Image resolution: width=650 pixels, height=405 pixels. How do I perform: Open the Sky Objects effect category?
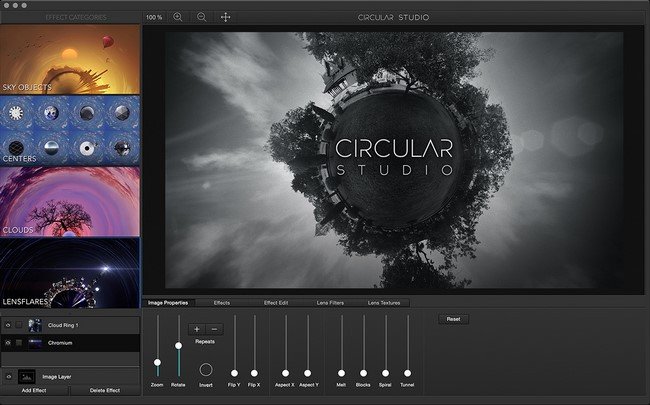70,59
